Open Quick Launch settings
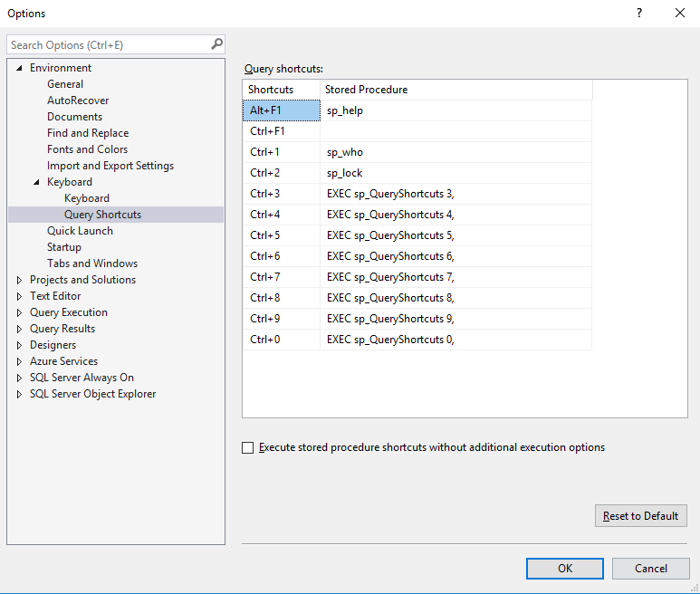This screenshot has height=594, width=700. 80,231
